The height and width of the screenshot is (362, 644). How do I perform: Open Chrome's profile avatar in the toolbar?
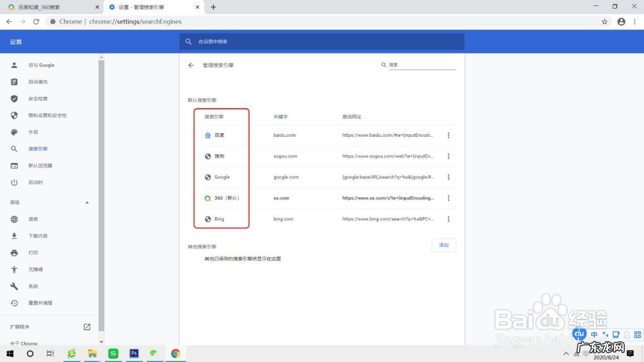coord(621,22)
